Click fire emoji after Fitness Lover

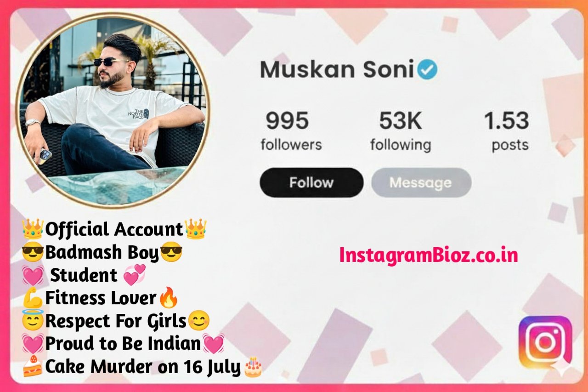pos(168,298)
